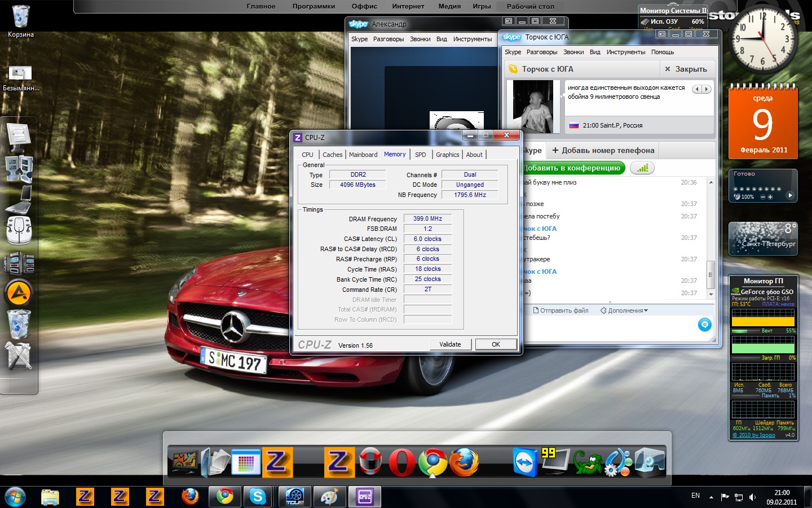Screen dimensions: 812x508
Task: Click the Validate button in CPU-Z
Action: click(x=450, y=344)
